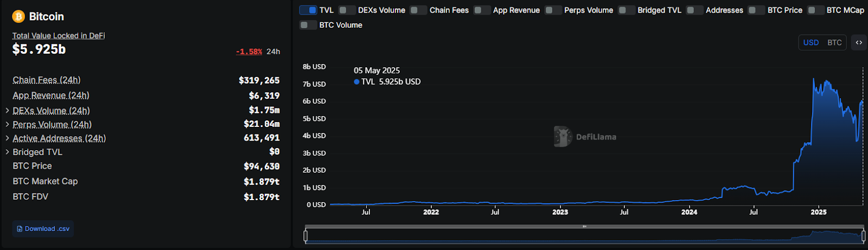Screen dimensions: 868x250
Task: Select the USD denomination tab
Action: [x=811, y=42]
